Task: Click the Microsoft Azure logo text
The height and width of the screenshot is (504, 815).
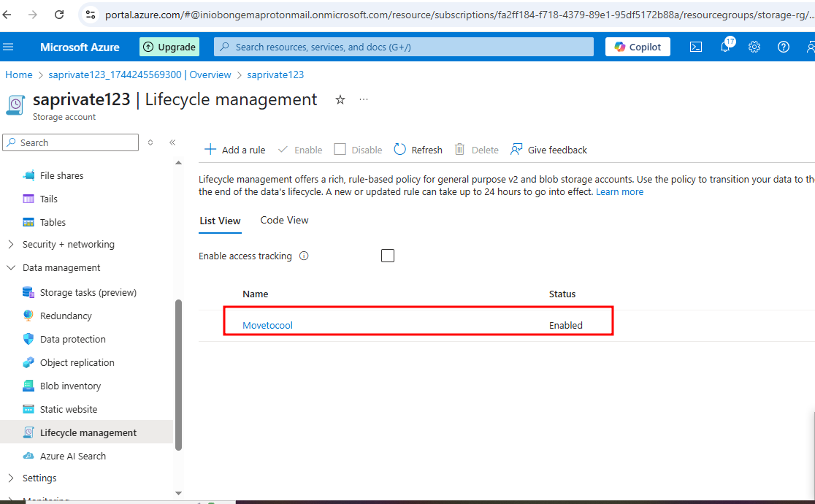Action: point(80,47)
